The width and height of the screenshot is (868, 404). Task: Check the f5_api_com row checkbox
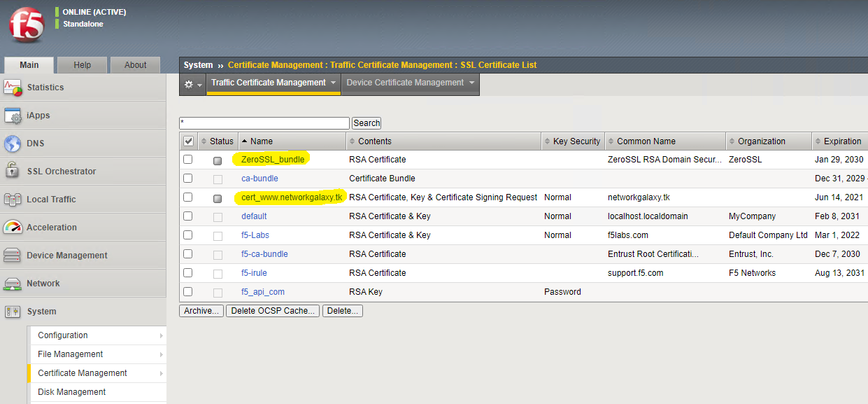point(187,292)
